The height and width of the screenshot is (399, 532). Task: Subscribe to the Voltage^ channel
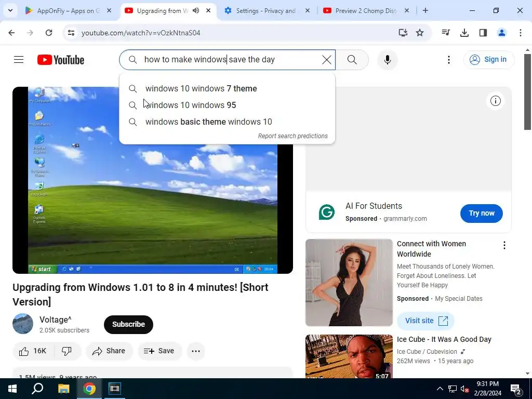[x=129, y=324]
